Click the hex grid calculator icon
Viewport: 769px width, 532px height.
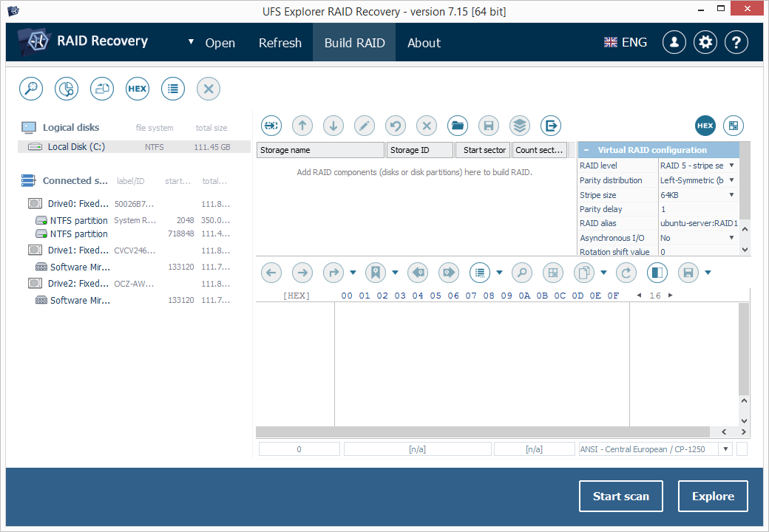coord(553,273)
